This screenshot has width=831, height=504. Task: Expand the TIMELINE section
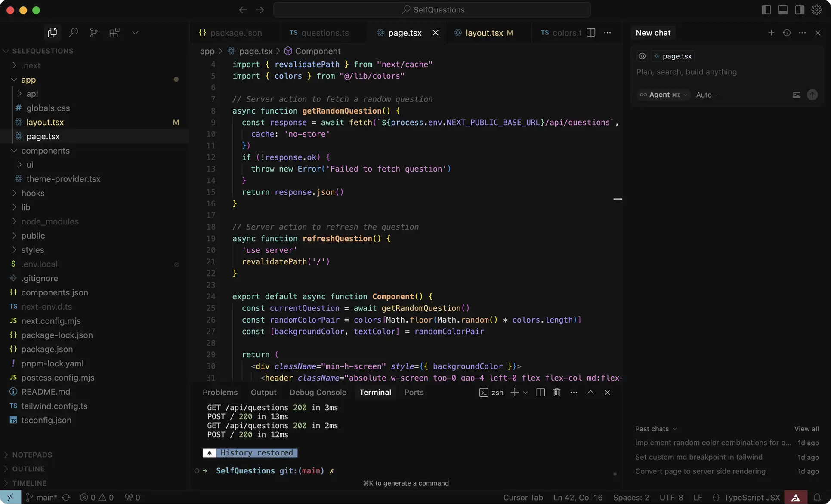coord(95,483)
